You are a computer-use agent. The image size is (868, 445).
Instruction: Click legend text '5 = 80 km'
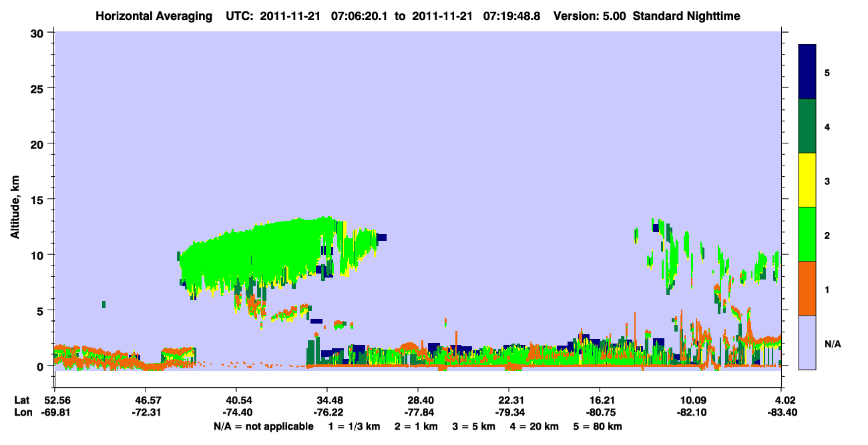(599, 426)
